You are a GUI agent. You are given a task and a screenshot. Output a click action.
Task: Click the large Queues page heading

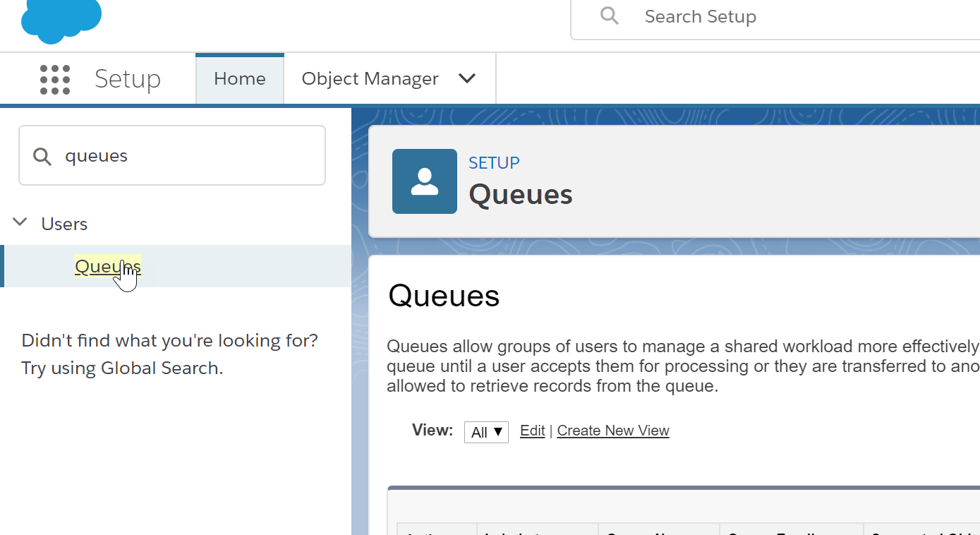tap(444, 296)
